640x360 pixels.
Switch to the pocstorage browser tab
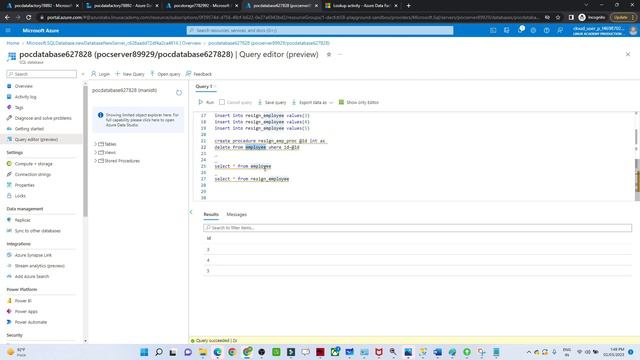201,6
